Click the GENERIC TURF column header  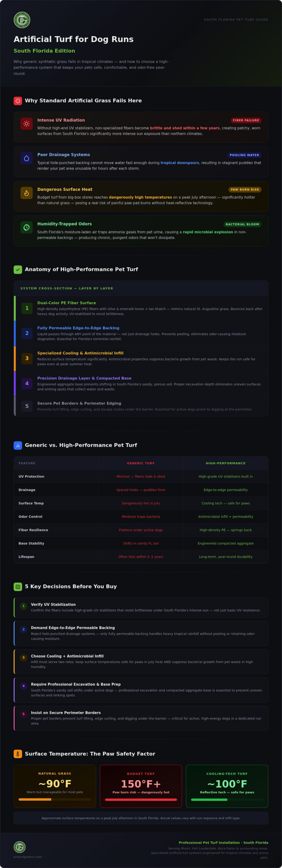(141, 463)
